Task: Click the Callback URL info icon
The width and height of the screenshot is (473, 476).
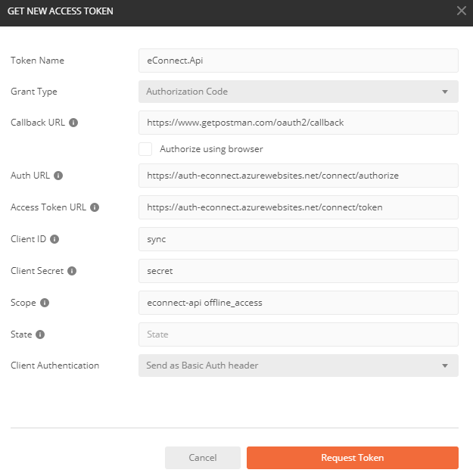Action: 73,123
